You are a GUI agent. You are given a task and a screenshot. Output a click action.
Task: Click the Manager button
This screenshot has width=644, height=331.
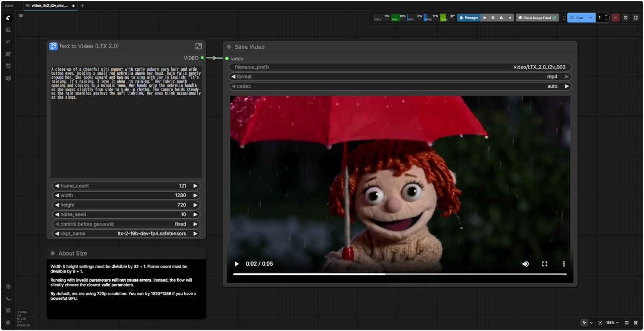coord(468,18)
